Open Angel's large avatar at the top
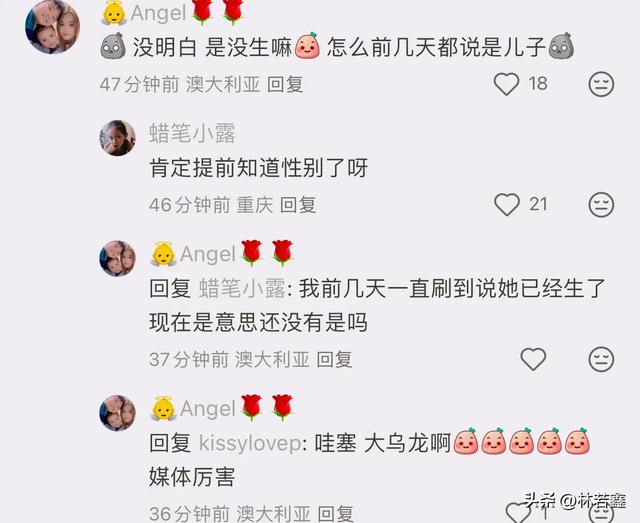 pos(52,27)
